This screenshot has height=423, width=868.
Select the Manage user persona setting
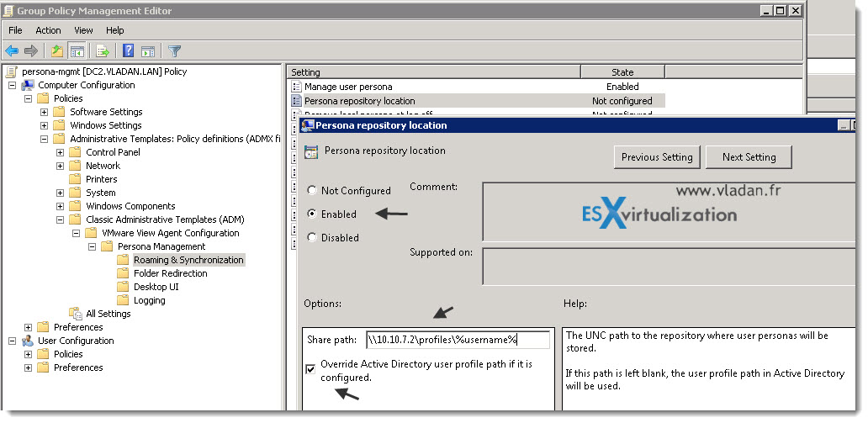coord(348,87)
